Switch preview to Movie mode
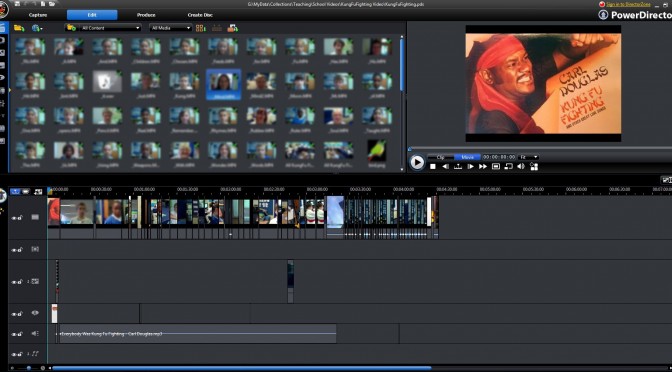The height and width of the screenshot is (372, 672). tap(468, 157)
